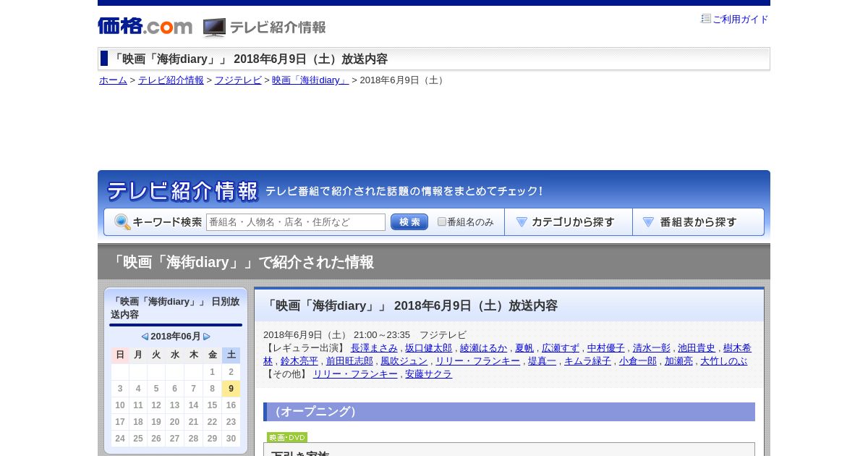Viewport: 868px width, 456px height.
Task: Open cast link 池田貴史
Action: (697, 348)
